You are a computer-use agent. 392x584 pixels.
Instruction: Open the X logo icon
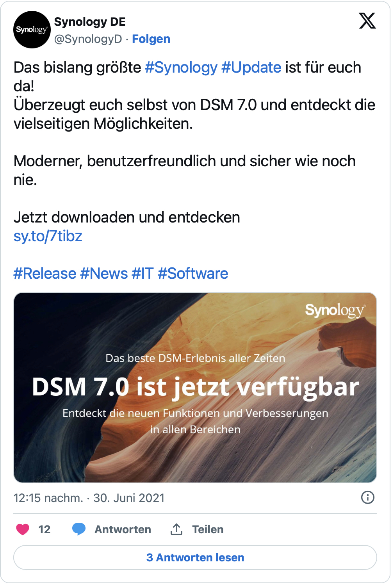point(367,21)
